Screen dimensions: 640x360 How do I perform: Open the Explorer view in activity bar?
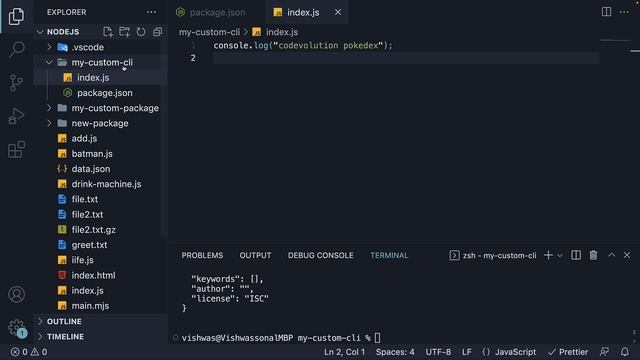tap(16, 16)
